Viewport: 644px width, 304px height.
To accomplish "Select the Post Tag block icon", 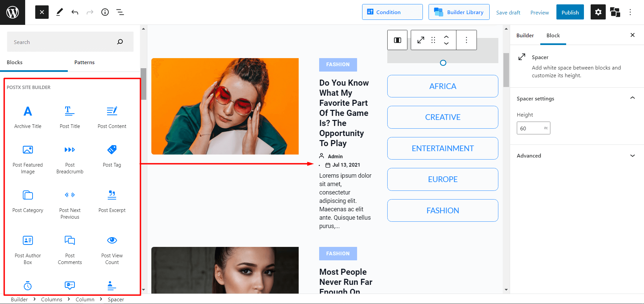I will click(x=112, y=149).
